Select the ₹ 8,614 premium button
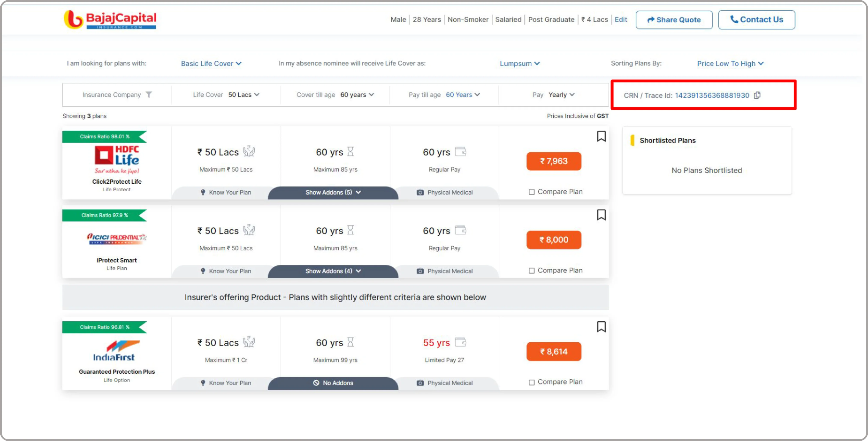Screen dimensions: 868x441 pyautogui.click(x=554, y=352)
